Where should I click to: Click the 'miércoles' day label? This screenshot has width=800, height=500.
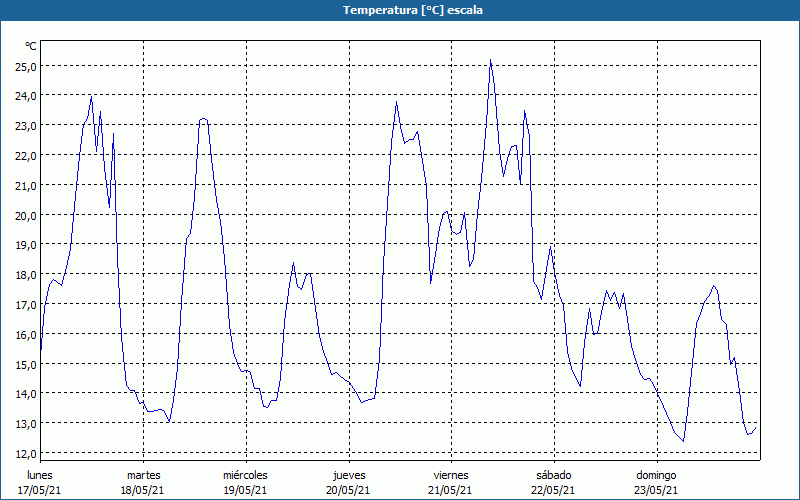[x=245, y=475]
